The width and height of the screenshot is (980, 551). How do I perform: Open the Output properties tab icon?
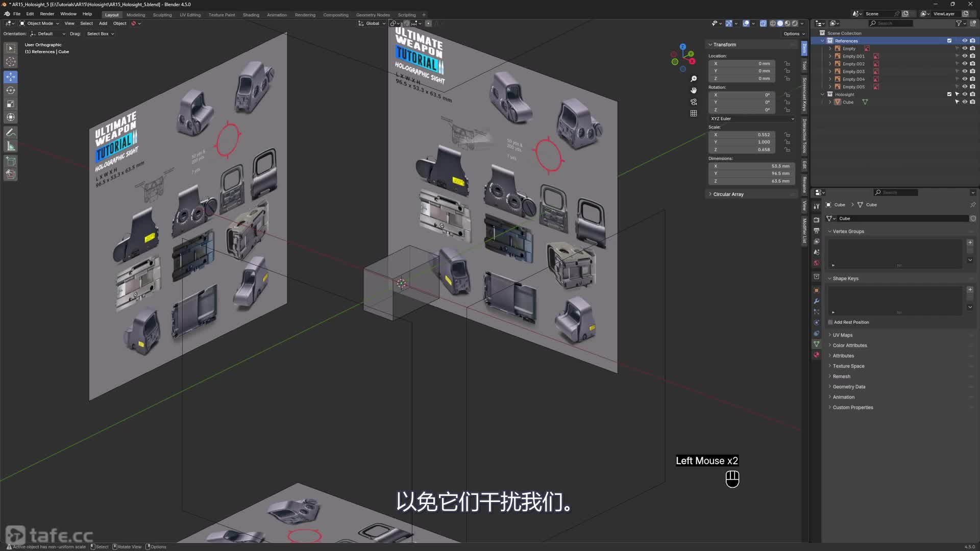pyautogui.click(x=817, y=231)
